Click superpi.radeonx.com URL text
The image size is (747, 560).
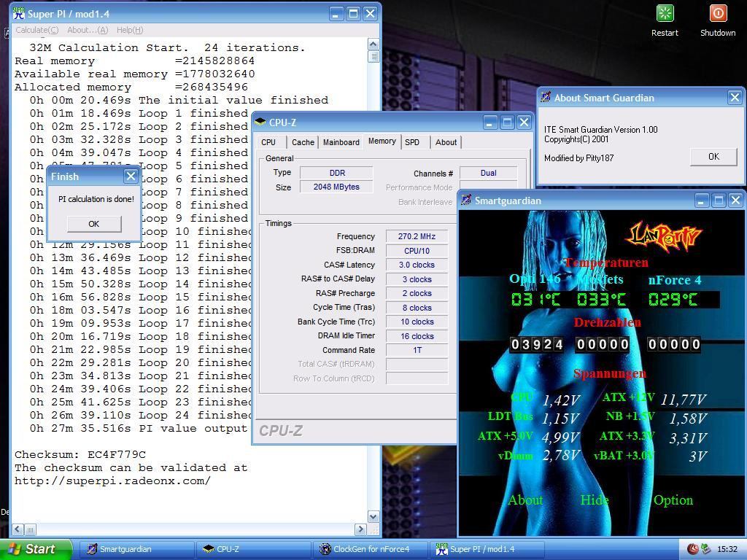112,481
